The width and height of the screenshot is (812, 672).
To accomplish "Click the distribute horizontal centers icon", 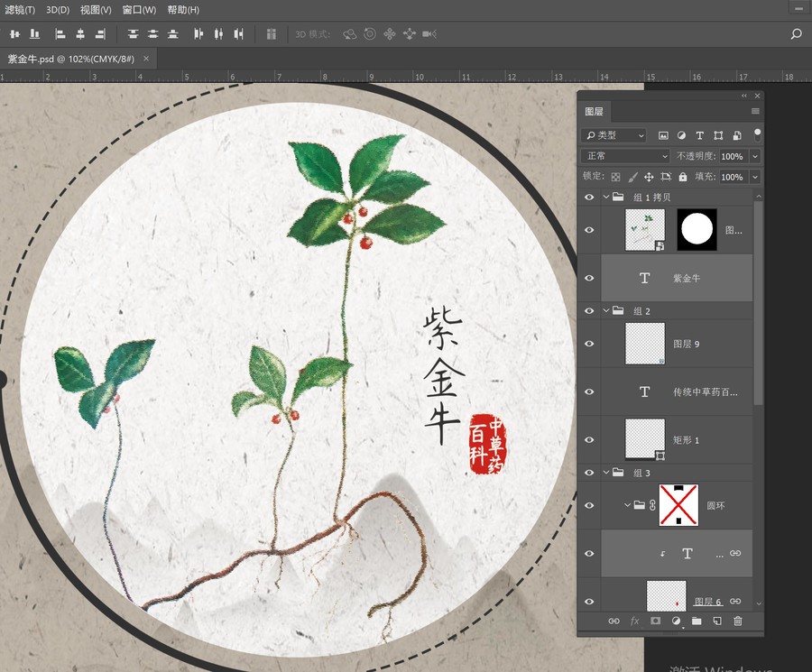I will [x=218, y=34].
